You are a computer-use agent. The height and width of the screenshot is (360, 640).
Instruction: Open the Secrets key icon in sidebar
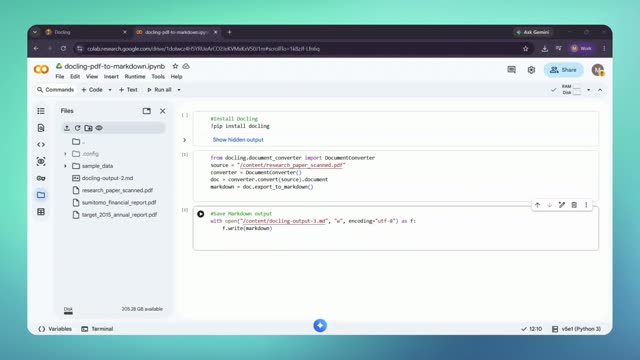click(41, 178)
